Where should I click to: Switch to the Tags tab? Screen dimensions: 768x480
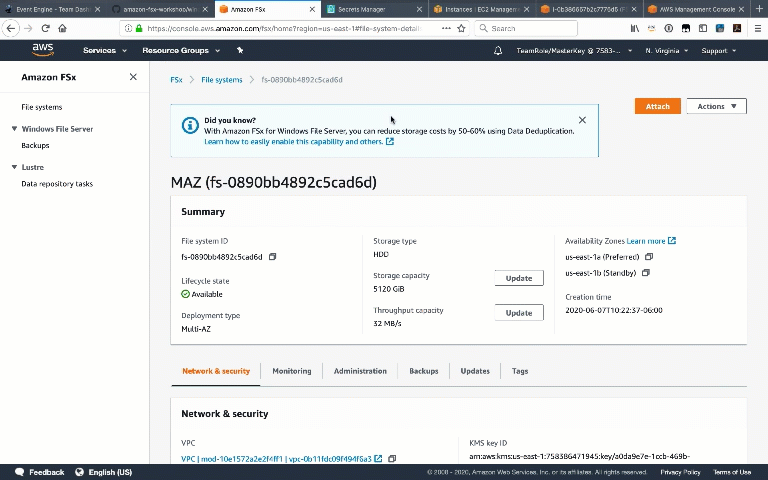520,371
